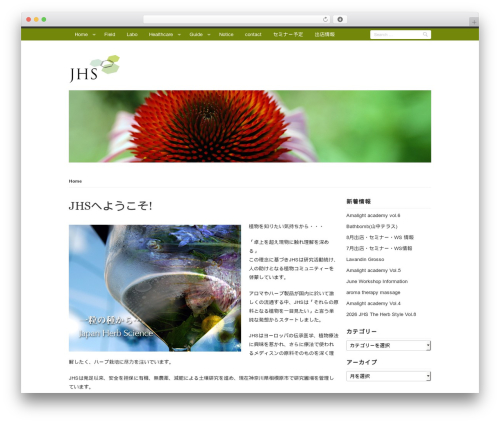The image size is (500, 423).
Task: Reload the page with the refresh icon
Action: (x=325, y=19)
